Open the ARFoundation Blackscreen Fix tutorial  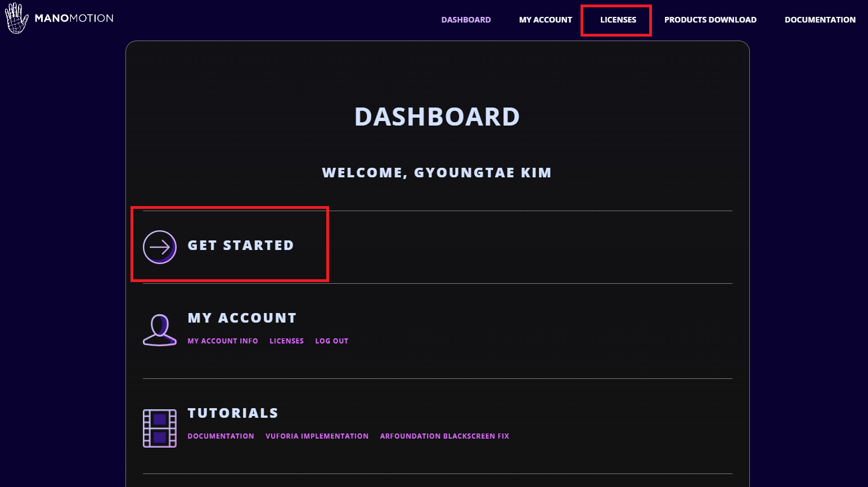point(444,436)
